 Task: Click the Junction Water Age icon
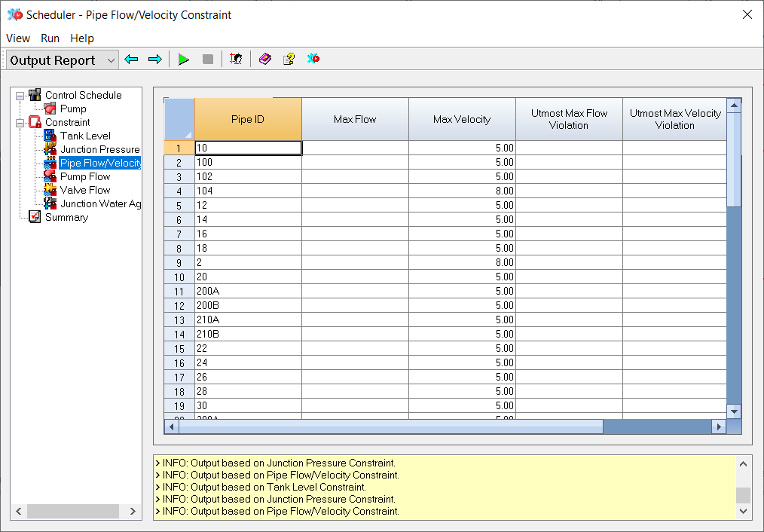pyautogui.click(x=50, y=203)
